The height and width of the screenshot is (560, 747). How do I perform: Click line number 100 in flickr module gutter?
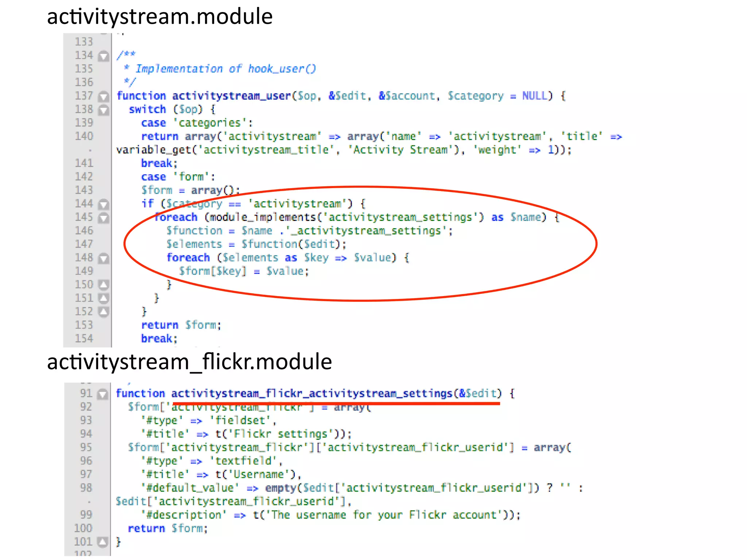(83, 528)
